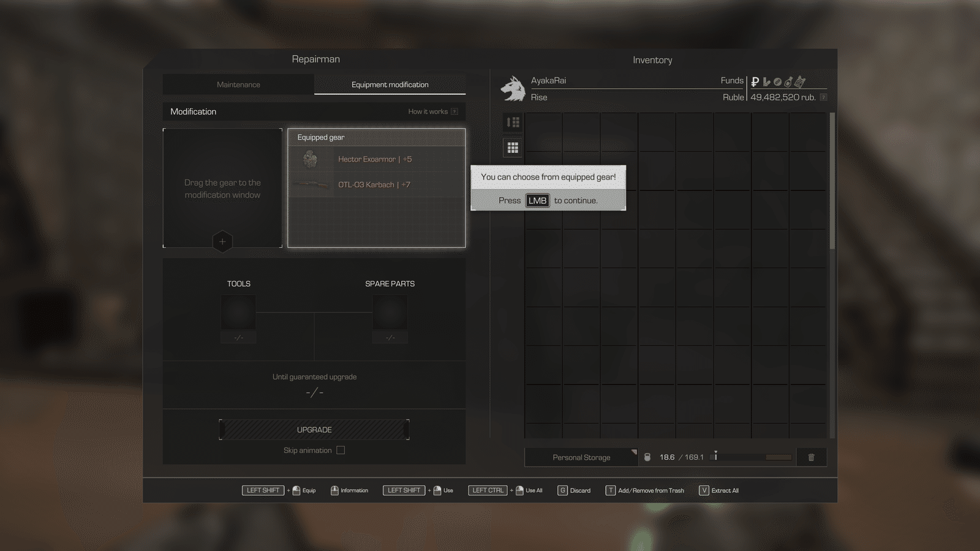Select the bottle funds currency icon

point(789,81)
